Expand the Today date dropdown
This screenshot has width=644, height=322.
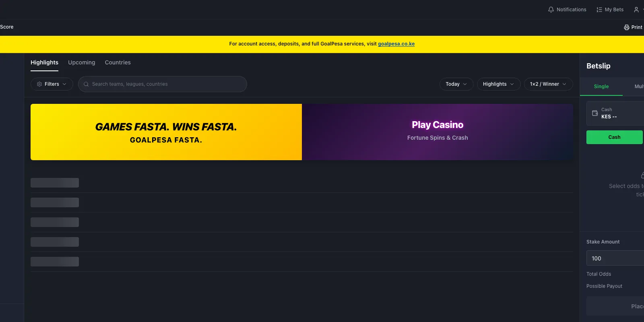pyautogui.click(x=456, y=84)
